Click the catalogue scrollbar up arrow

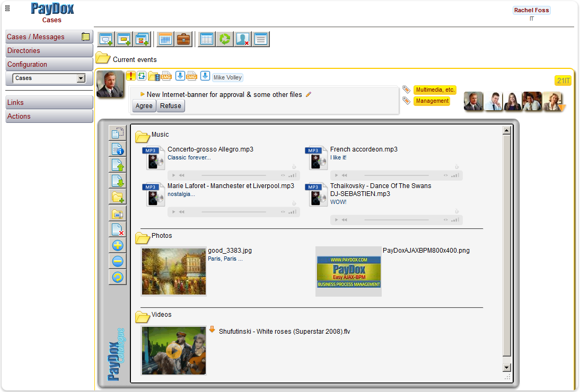(x=507, y=130)
